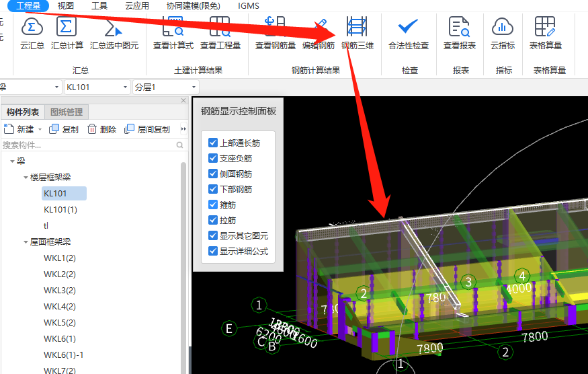Click the 复制 copy component button
Screen dimensions: 588x374
pyautogui.click(x=64, y=129)
